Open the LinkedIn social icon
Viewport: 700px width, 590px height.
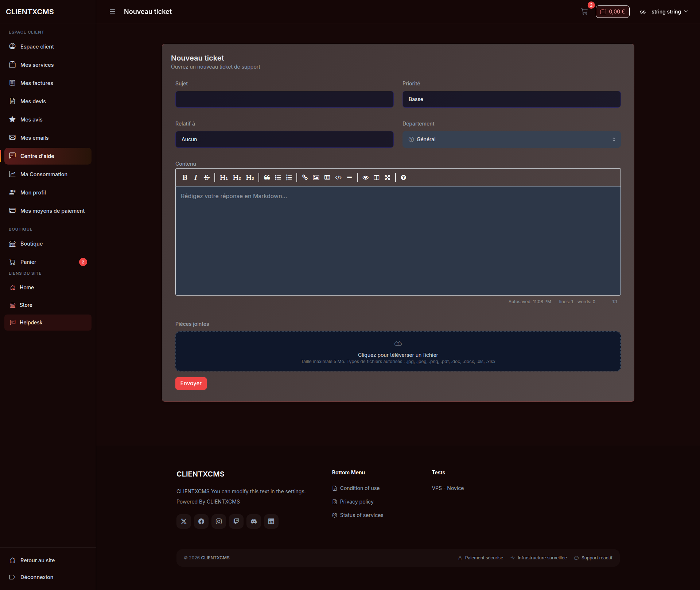click(271, 521)
